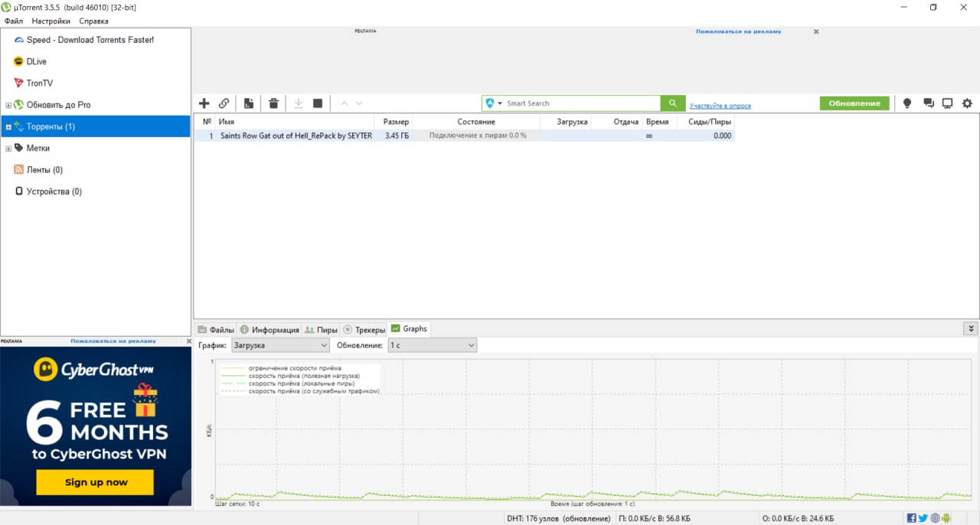Screen dimensions: 980x525
Task: Sort by the Имя column header
Action: [295, 122]
